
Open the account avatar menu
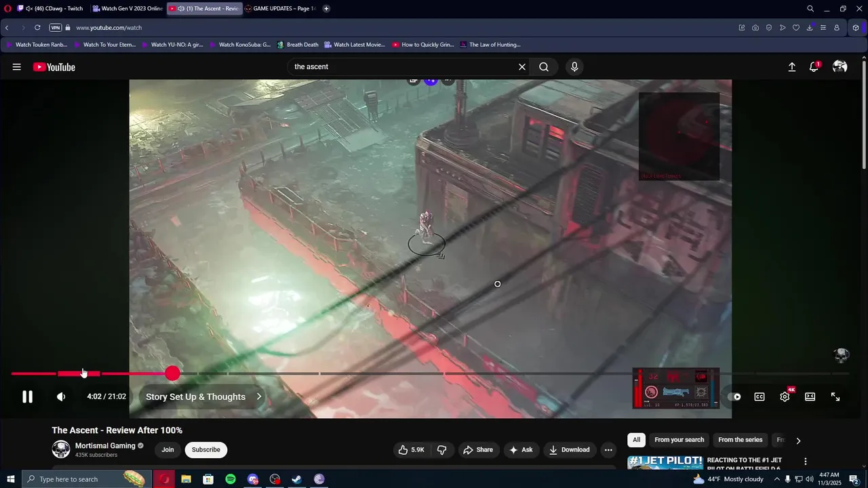pyautogui.click(x=840, y=67)
